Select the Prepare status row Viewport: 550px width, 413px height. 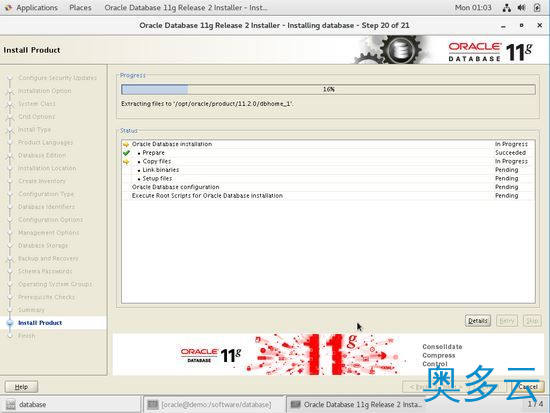click(x=328, y=153)
